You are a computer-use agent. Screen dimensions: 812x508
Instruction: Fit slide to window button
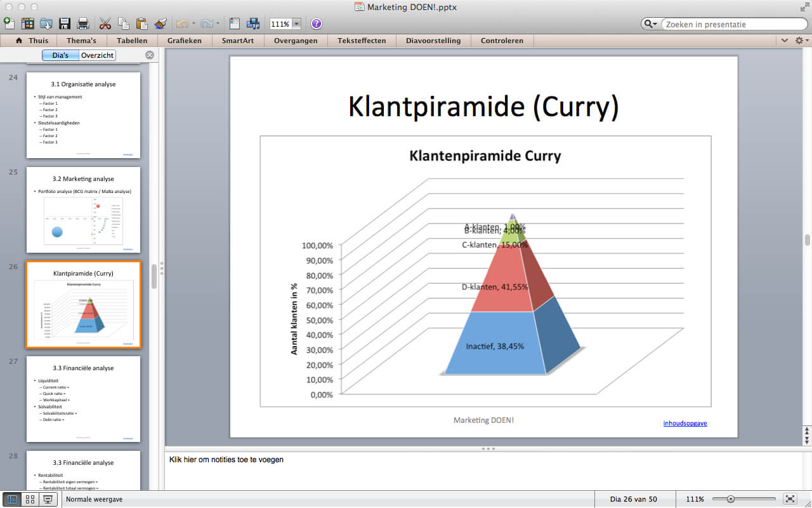pyautogui.click(x=790, y=499)
